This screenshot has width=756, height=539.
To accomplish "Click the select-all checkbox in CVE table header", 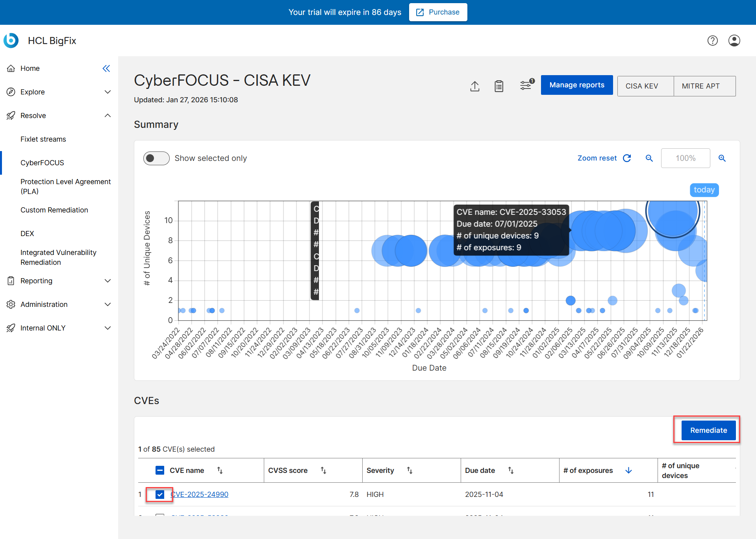I will tap(159, 470).
